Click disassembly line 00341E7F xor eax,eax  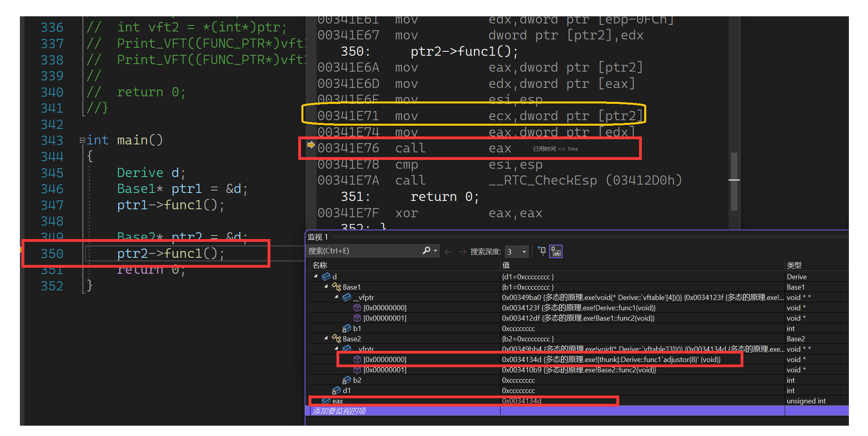(x=430, y=213)
